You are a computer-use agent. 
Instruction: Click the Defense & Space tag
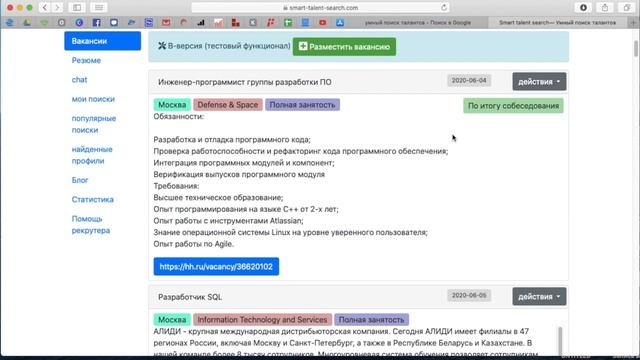point(228,104)
